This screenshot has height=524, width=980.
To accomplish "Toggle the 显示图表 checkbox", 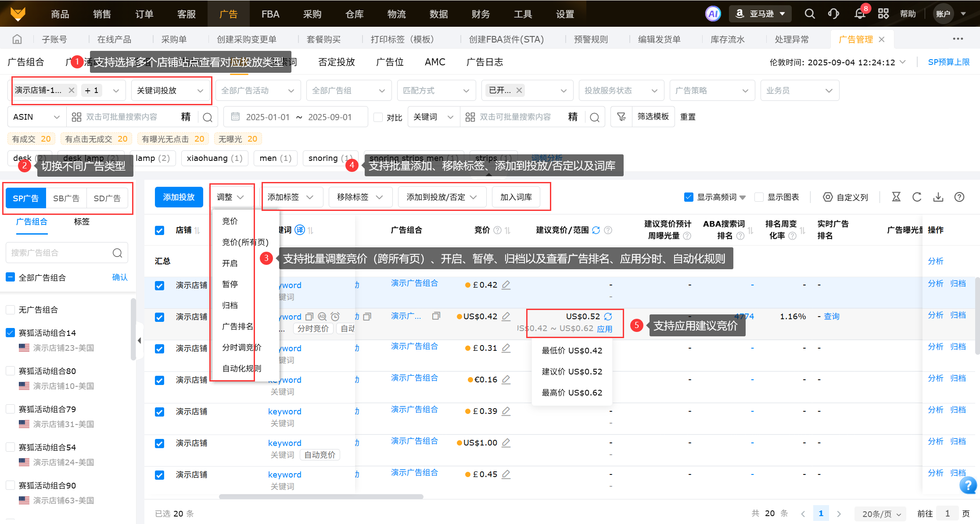I will (759, 197).
